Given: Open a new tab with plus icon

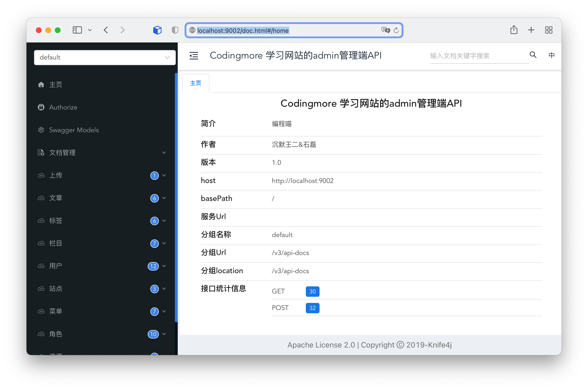Looking at the screenshot, I should pos(531,30).
